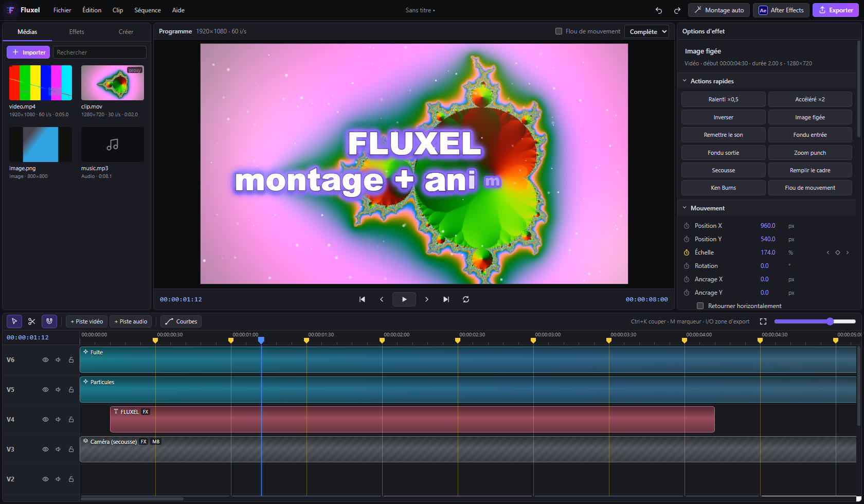
Task: Toggle Position X stopwatch
Action: pyautogui.click(x=687, y=226)
